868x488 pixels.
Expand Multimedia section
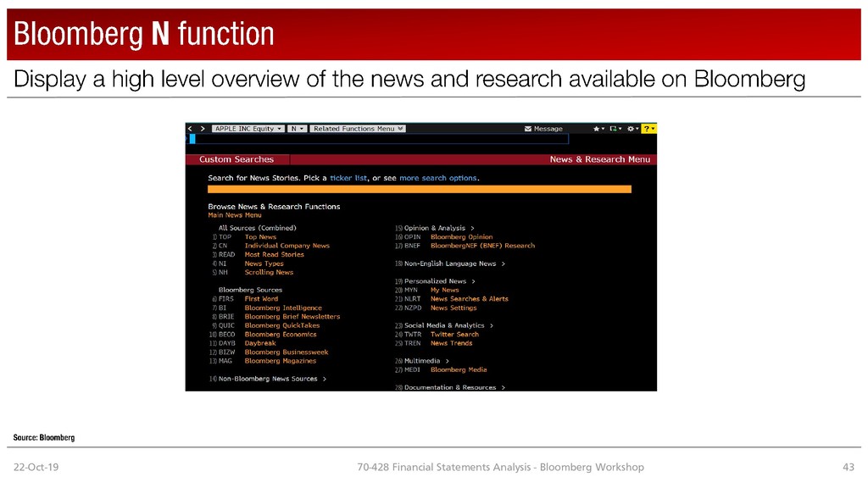426,361
